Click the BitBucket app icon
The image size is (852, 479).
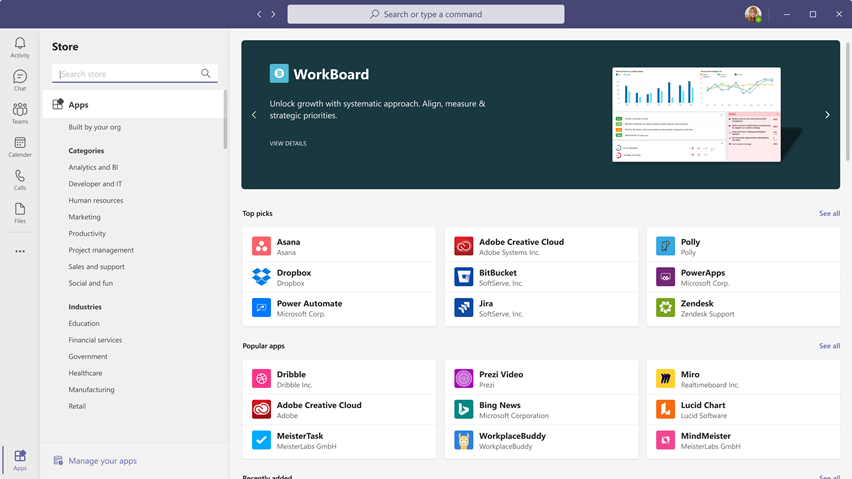[463, 276]
